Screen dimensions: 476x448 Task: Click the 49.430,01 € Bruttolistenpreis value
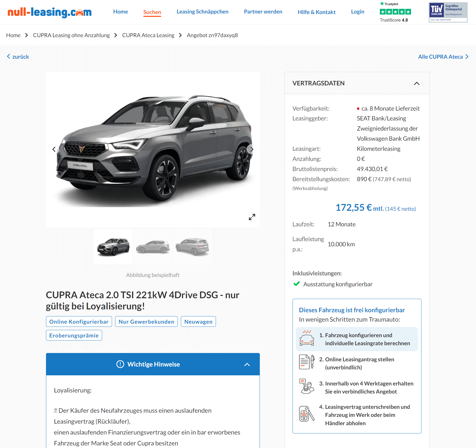(372, 169)
